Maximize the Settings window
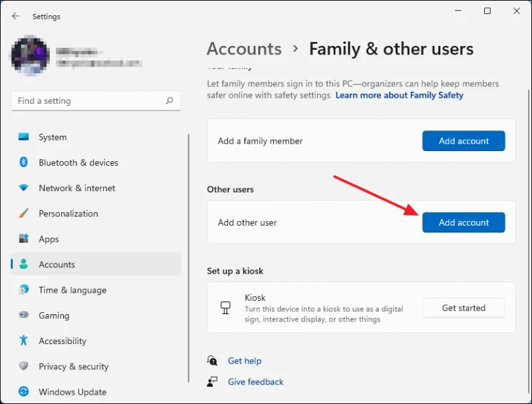The image size is (532, 404). pyautogui.click(x=487, y=11)
